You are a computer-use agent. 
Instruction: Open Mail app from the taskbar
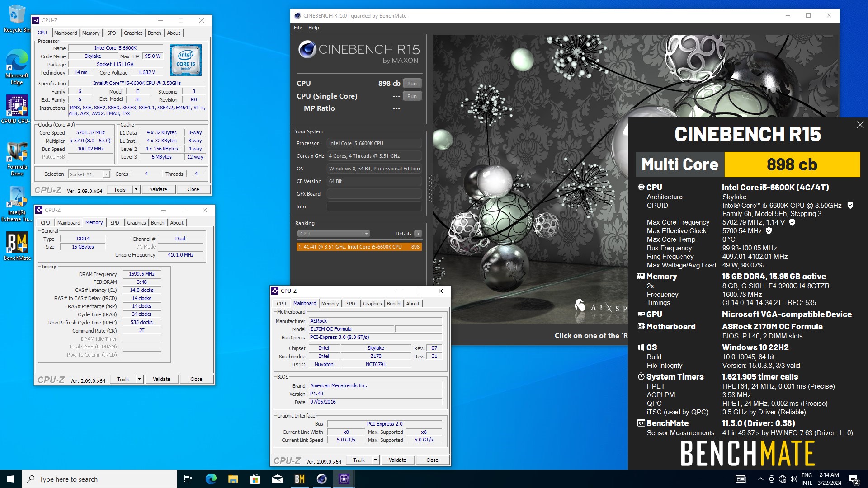(277, 479)
